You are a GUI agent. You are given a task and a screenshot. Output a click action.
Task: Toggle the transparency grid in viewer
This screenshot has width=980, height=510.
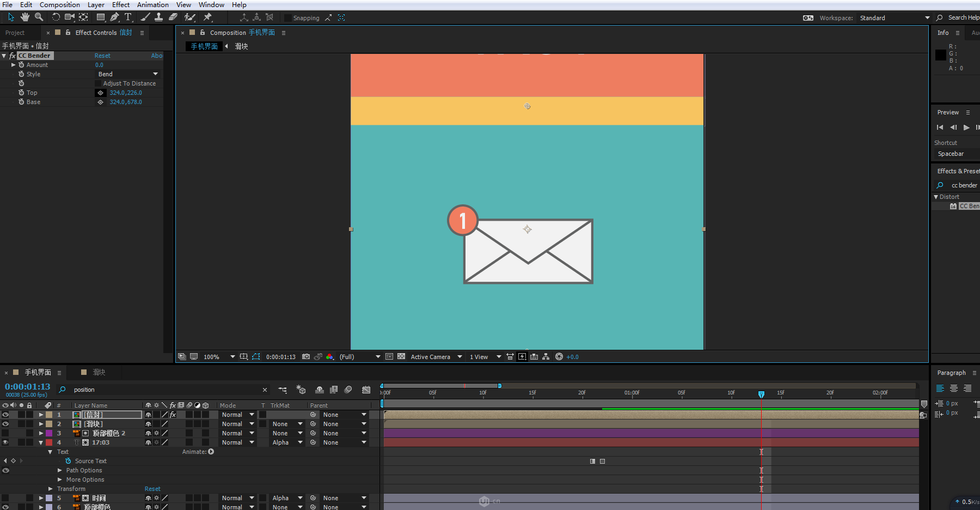click(401, 357)
